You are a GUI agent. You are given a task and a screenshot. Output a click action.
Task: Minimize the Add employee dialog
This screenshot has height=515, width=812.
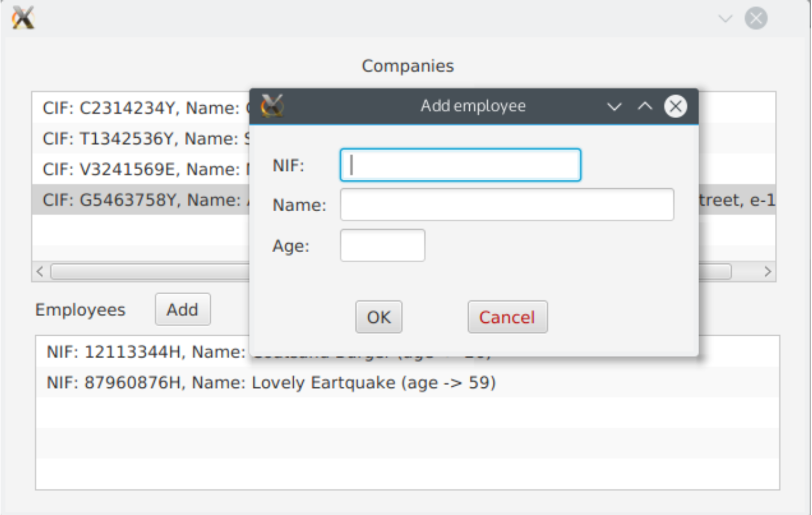click(614, 106)
